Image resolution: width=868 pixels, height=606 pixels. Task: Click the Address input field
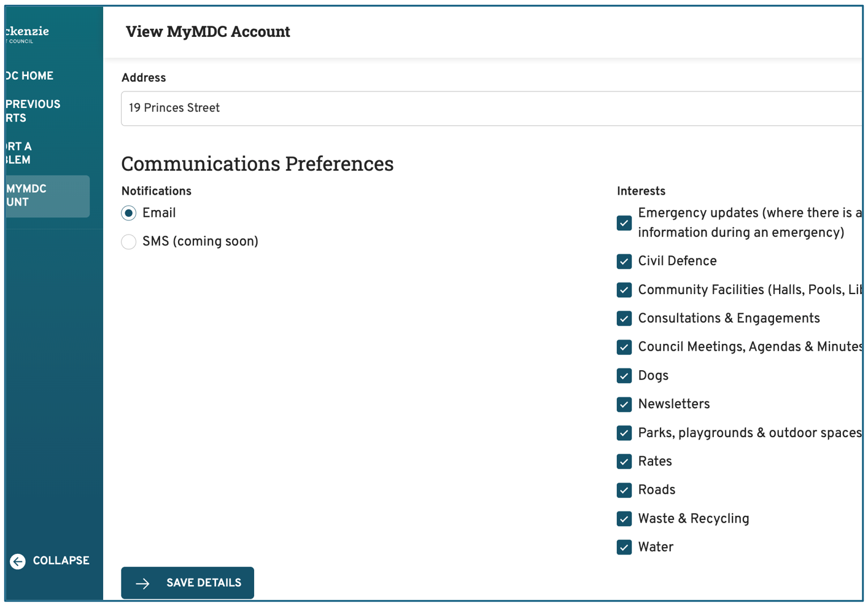[x=491, y=109]
